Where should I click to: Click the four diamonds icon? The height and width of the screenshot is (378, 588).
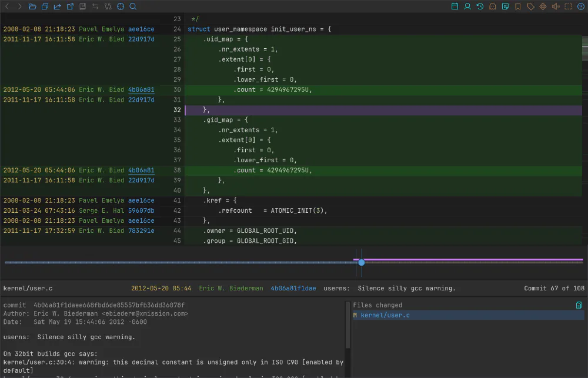coord(543,6)
